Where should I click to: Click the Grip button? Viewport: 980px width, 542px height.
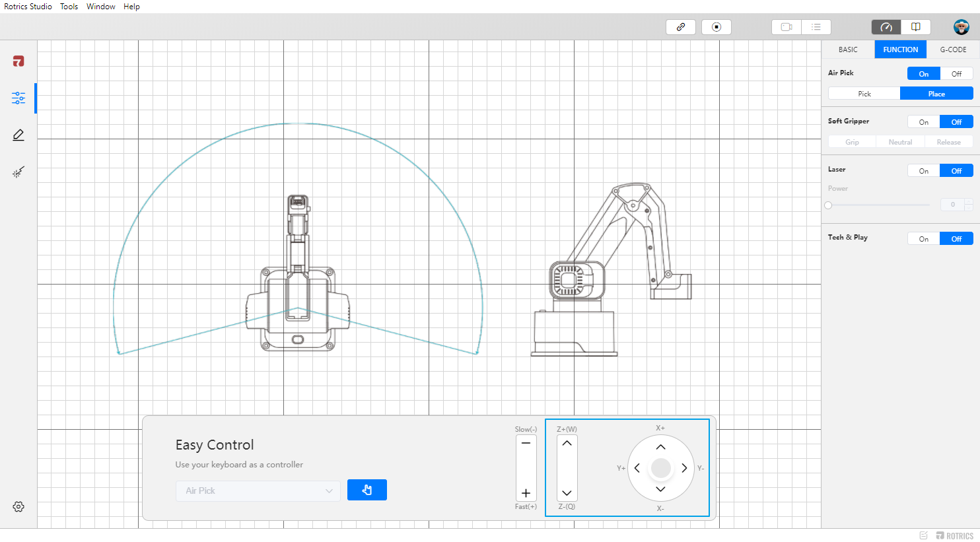853,142
